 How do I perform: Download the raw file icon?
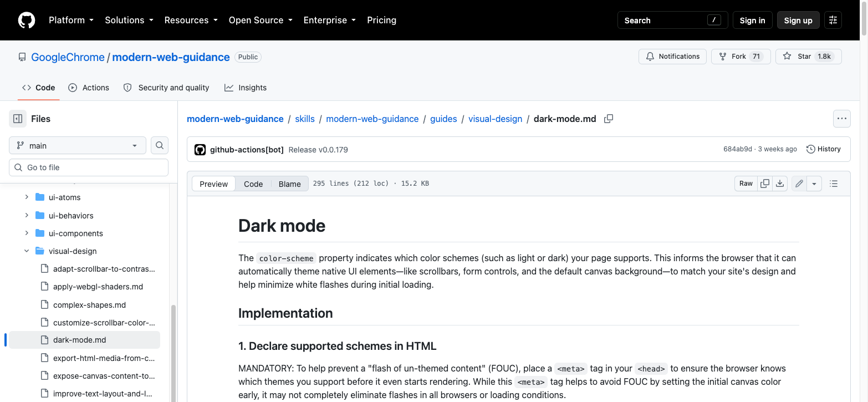pos(780,184)
